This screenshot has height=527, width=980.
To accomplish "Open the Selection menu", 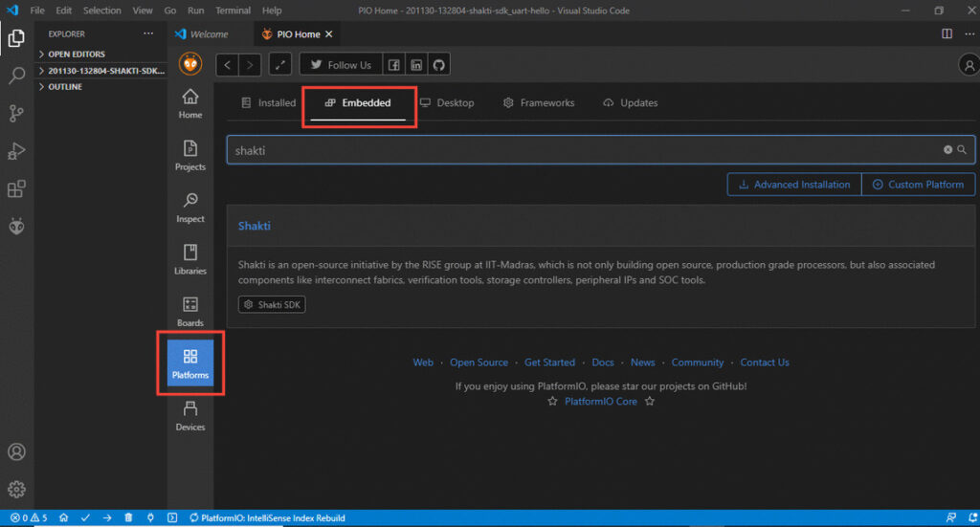I will 101,11.
